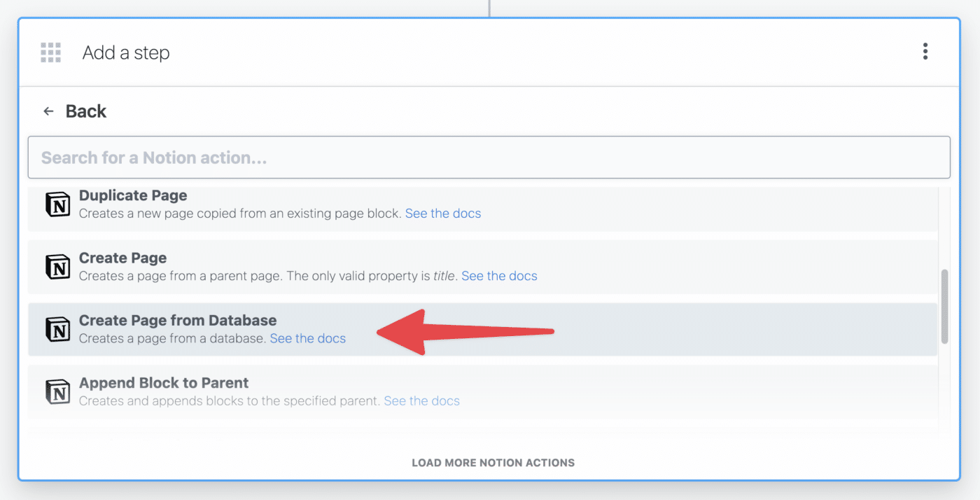Go back to the previous step menu

[x=75, y=111]
